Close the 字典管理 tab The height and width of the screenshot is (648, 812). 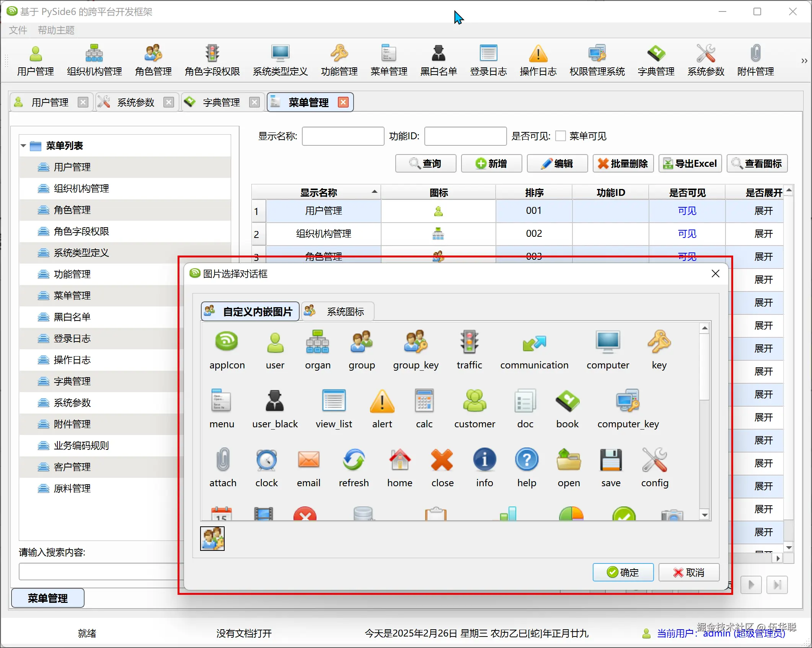(254, 102)
